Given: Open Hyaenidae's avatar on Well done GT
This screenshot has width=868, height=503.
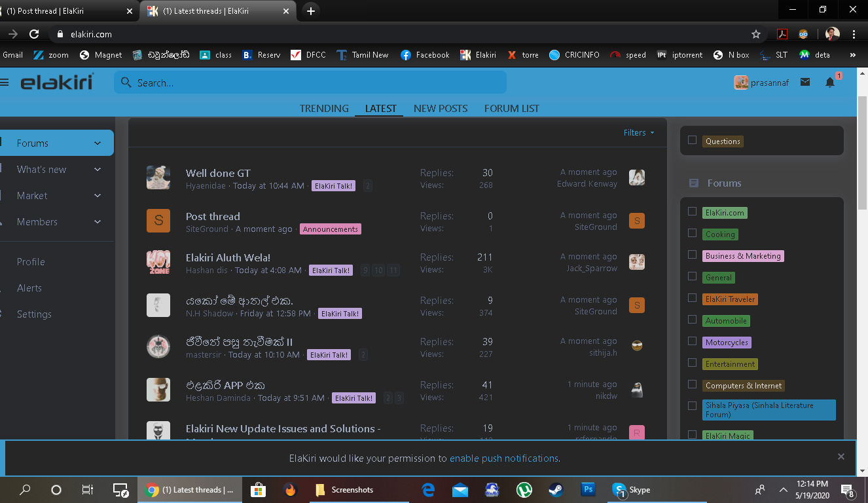Looking at the screenshot, I should pos(158,178).
